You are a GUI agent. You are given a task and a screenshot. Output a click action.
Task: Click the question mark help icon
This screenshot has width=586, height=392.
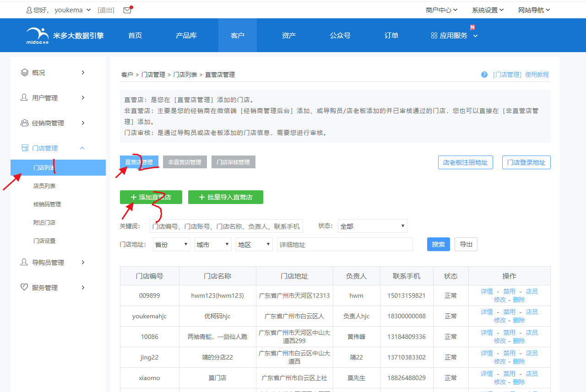point(484,75)
